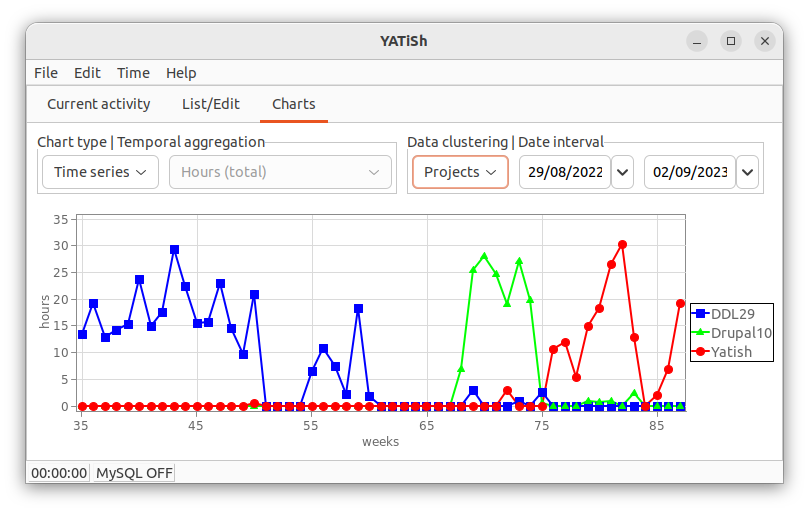
Task: Click the end date field 02/09/2023
Action: pos(690,172)
